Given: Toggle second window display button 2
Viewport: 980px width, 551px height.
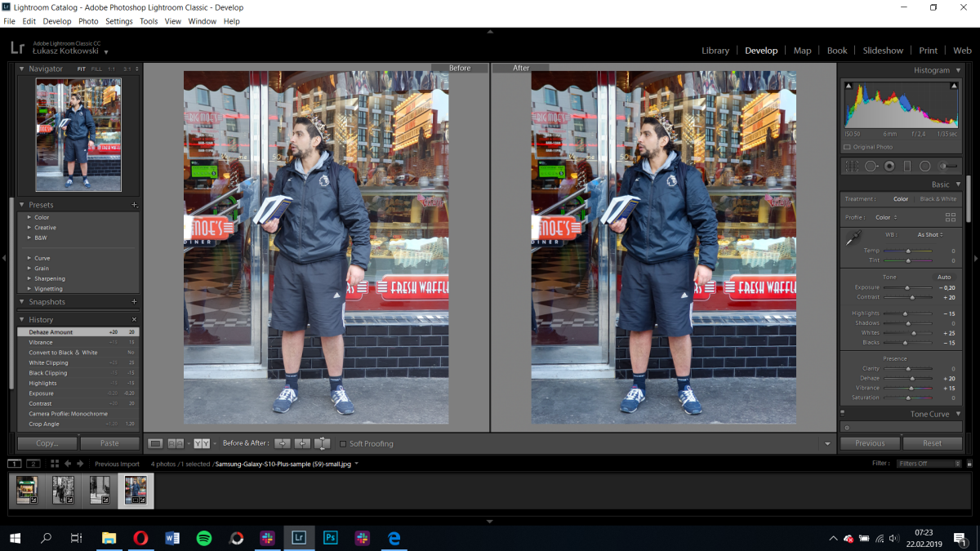Looking at the screenshot, I should [x=33, y=464].
